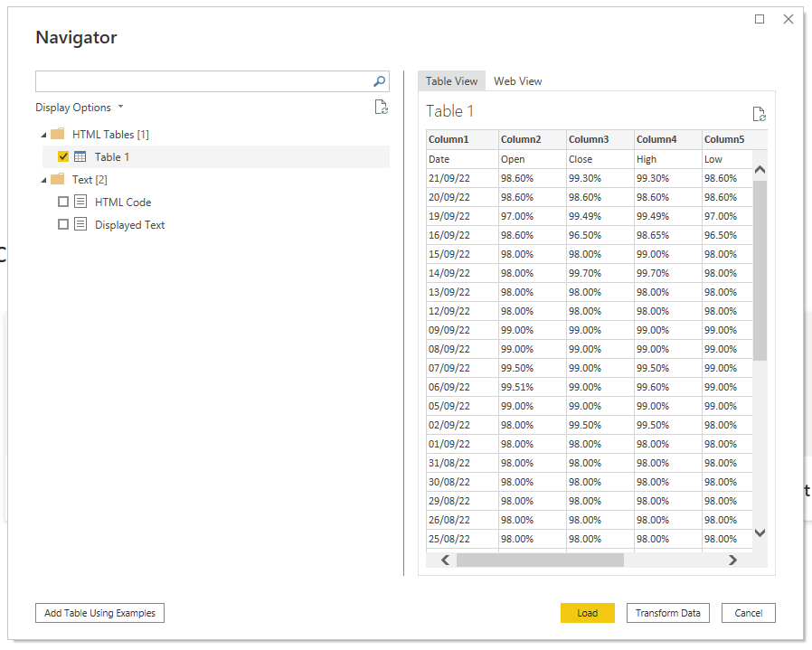This screenshot has height=650, width=812.
Task: Click the 96.50% Close cell in the 16/09/22 row
Action: 600,235
